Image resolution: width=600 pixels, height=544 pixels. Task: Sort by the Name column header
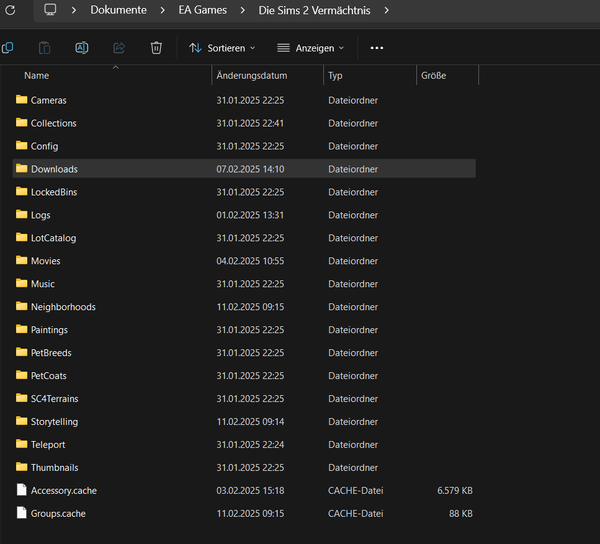36,75
